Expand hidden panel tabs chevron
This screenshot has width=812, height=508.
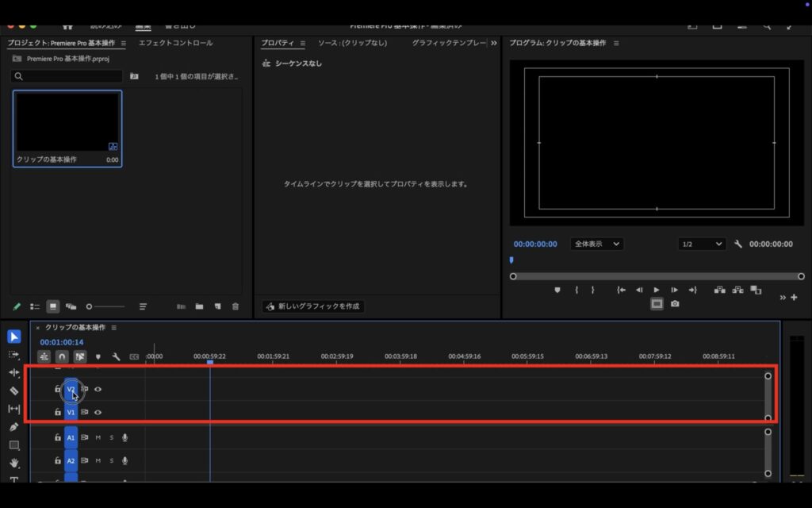click(x=493, y=43)
